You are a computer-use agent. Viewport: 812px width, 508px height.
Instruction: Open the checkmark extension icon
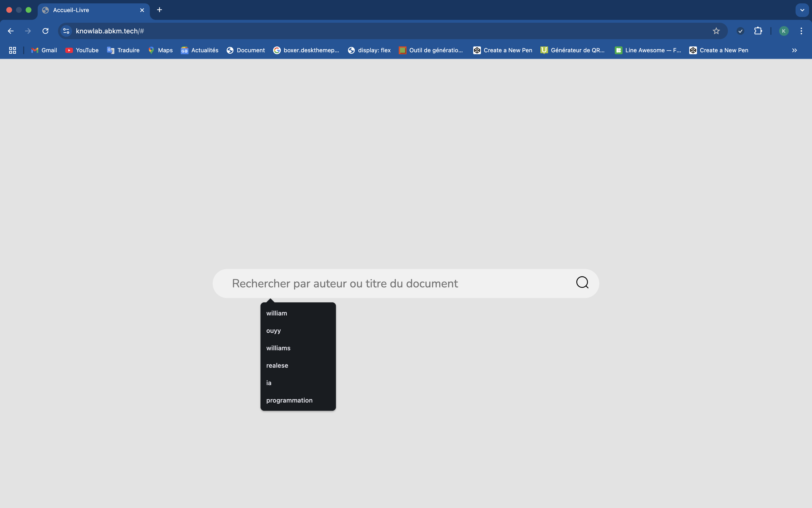(x=740, y=31)
